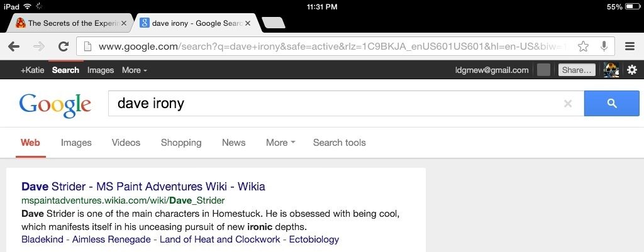Click the Share... button

[x=576, y=70]
